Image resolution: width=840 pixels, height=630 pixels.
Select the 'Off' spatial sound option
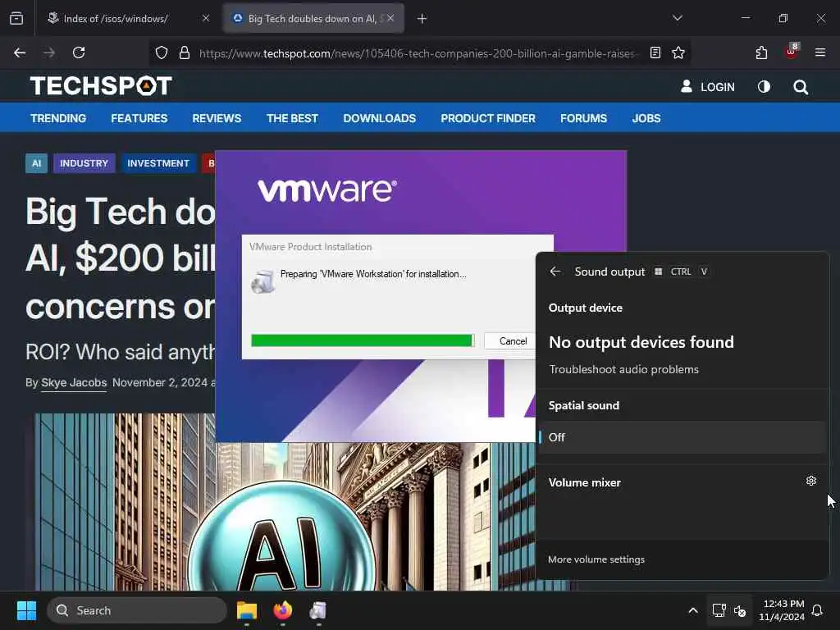pos(682,437)
